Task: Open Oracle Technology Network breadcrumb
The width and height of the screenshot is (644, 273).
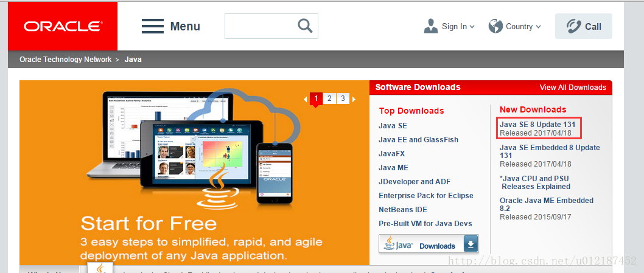Action: point(65,60)
